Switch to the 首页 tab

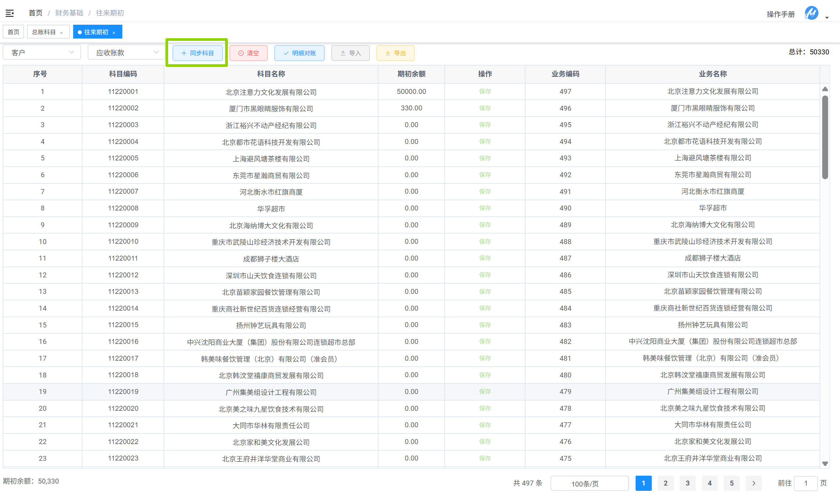[14, 32]
